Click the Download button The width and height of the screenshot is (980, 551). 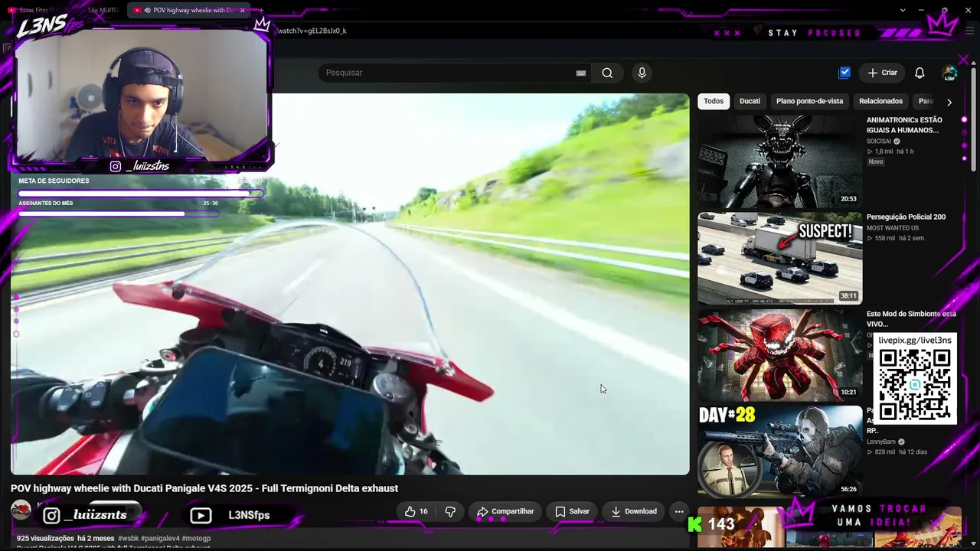pos(633,511)
